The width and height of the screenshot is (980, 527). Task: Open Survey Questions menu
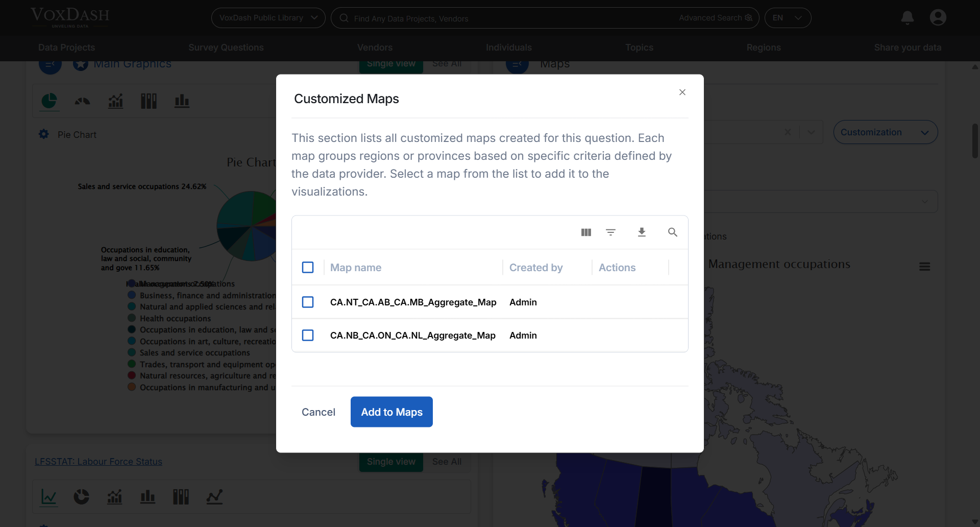pyautogui.click(x=226, y=47)
